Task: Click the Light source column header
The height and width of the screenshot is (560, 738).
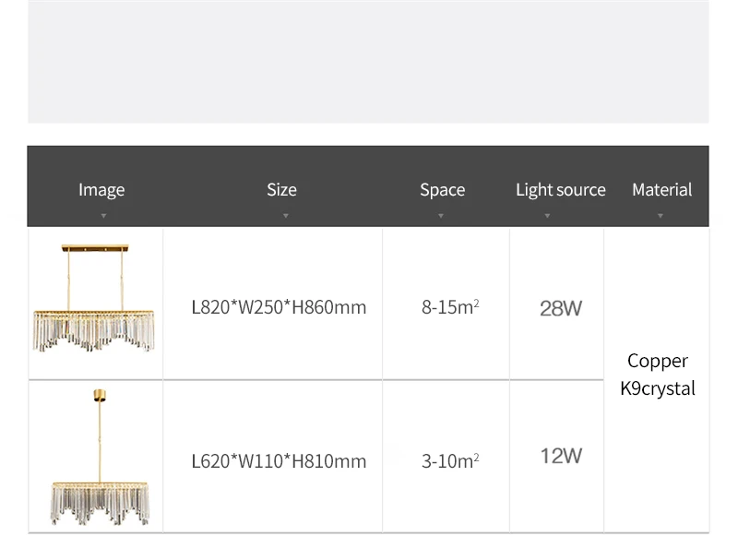Action: click(560, 190)
